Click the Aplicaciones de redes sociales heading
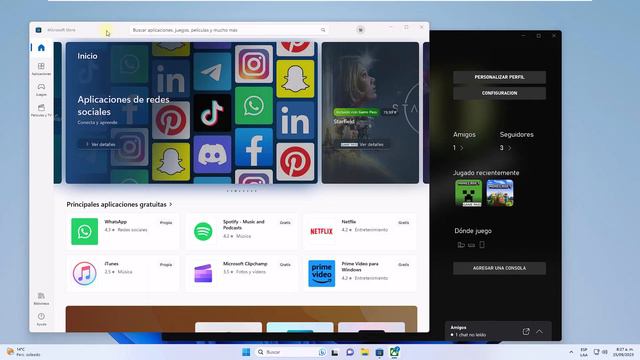 (123, 106)
